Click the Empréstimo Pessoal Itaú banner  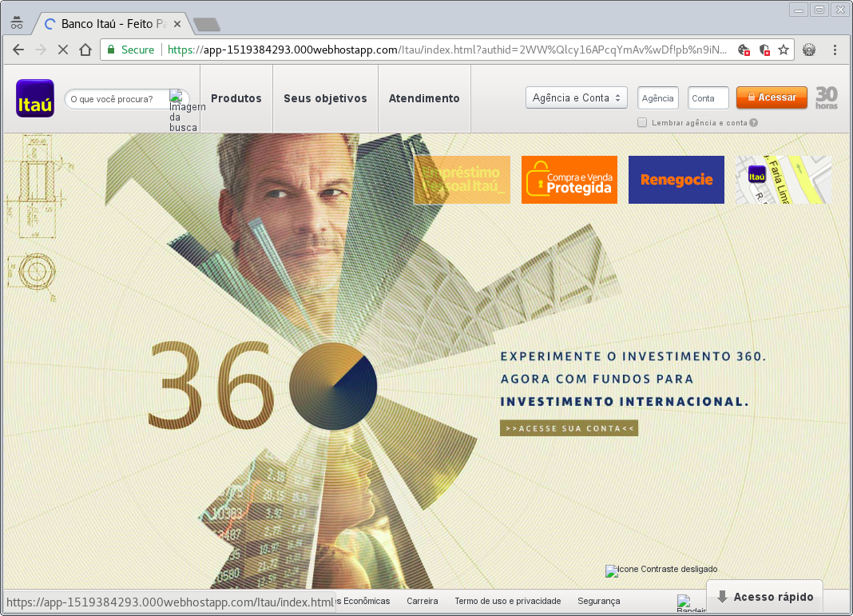pyautogui.click(x=462, y=180)
